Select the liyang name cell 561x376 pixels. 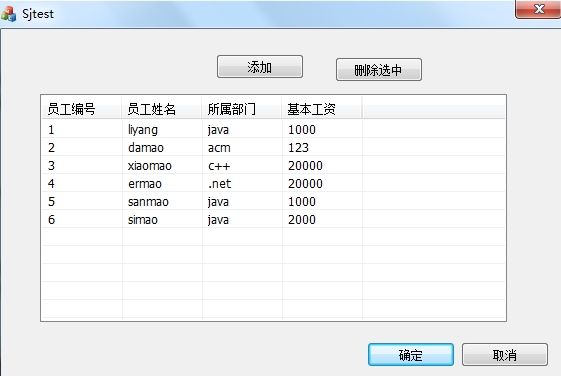pos(162,129)
